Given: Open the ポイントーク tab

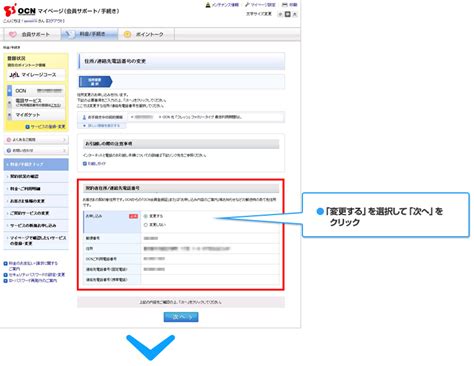Looking at the screenshot, I should click(x=146, y=34).
